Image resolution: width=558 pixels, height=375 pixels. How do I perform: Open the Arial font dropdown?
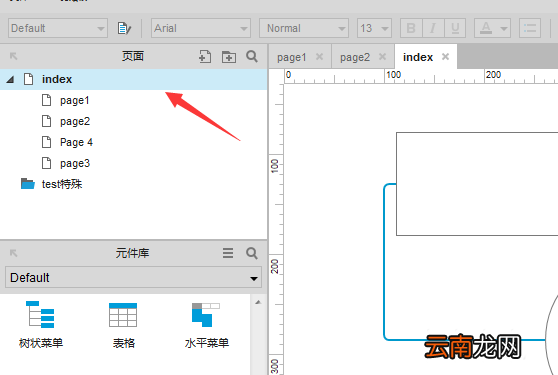point(201,28)
